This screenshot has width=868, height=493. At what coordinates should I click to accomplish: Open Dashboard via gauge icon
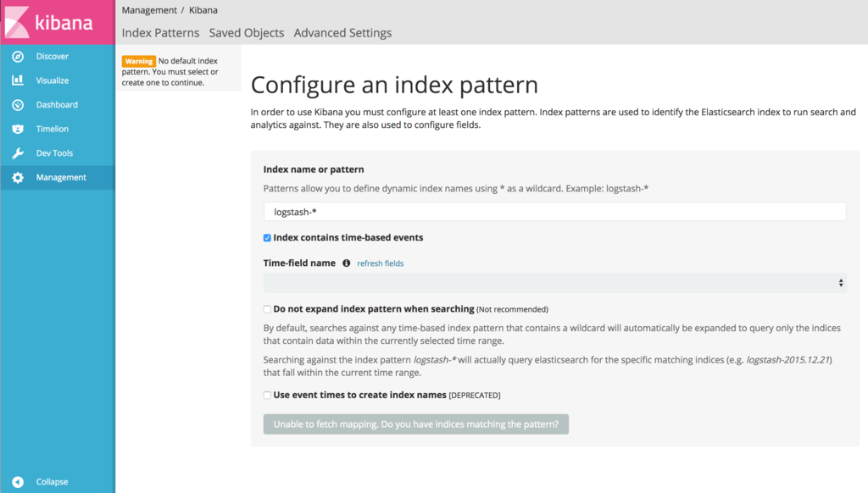click(18, 104)
